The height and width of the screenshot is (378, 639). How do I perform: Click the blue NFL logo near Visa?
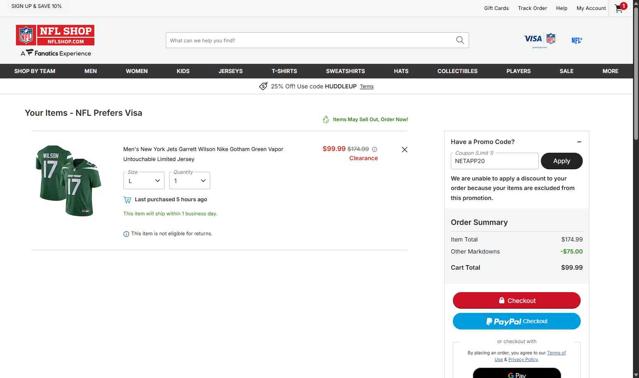[577, 40]
